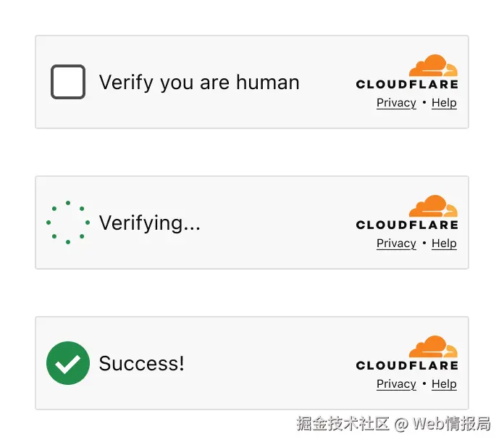Viewport: 504px width, 445px height.
Task: Click the CLOUDFLARE wordmark in the Verifying widget
Action: point(407,225)
